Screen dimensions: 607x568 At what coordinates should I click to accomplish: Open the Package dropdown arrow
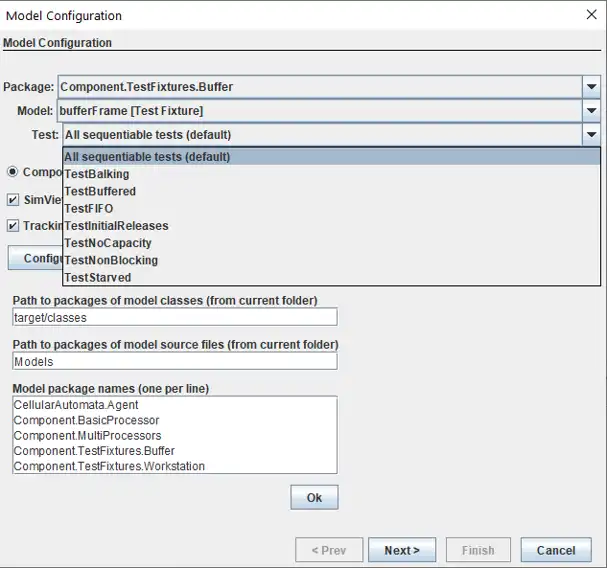click(x=591, y=87)
